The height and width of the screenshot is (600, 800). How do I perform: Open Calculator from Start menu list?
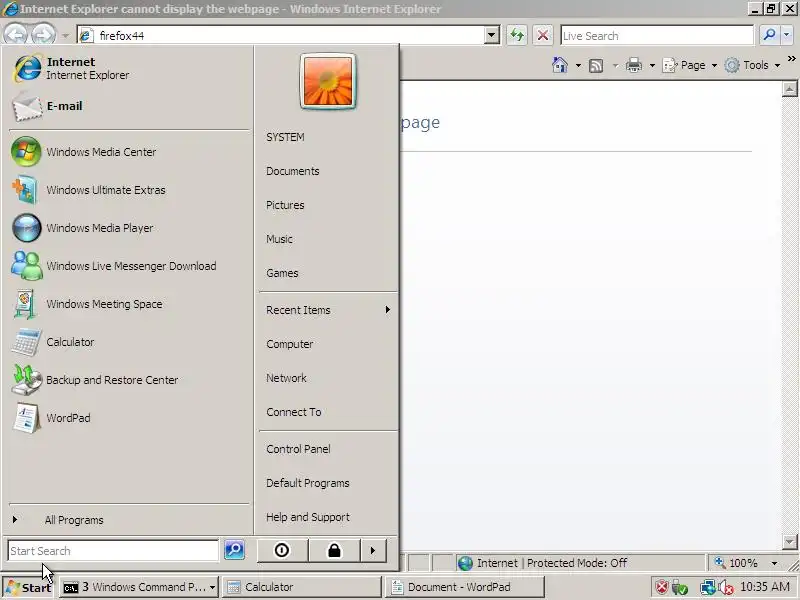coord(128,342)
